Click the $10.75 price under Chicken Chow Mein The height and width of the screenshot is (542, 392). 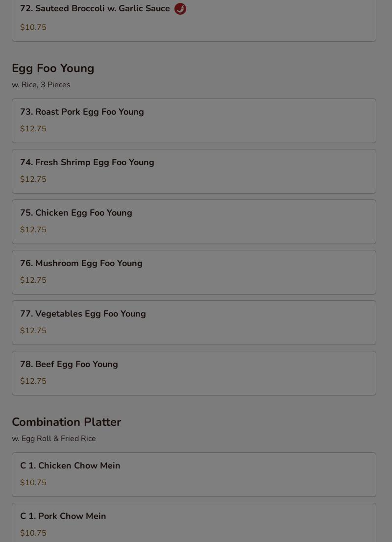[33, 482]
